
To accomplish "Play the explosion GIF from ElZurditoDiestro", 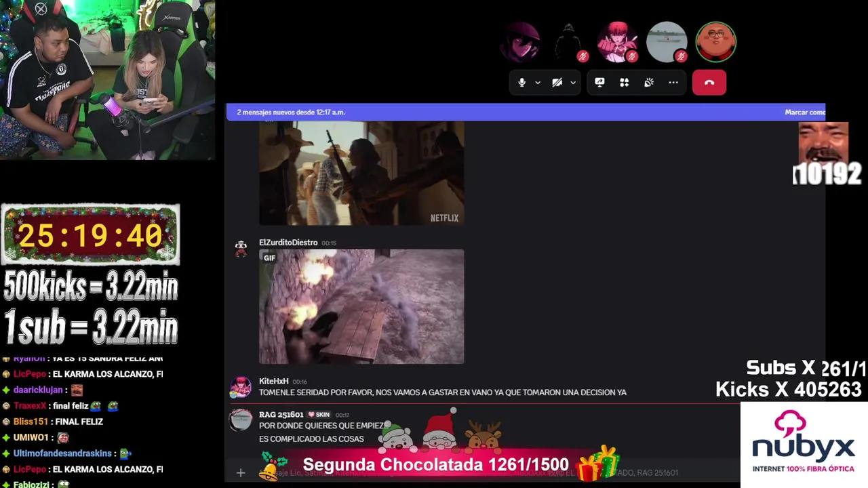I will click(361, 306).
